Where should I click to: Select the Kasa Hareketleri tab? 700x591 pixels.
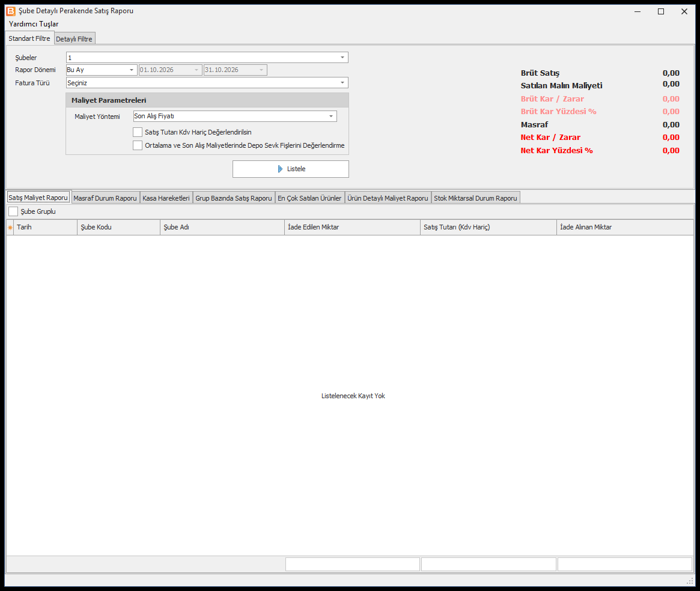[x=166, y=198]
